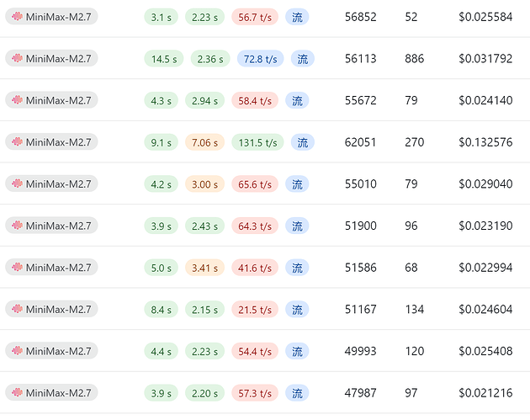Click the 21.5 t/s speed badge
Screen dimensions: 530x420
(x=255, y=310)
